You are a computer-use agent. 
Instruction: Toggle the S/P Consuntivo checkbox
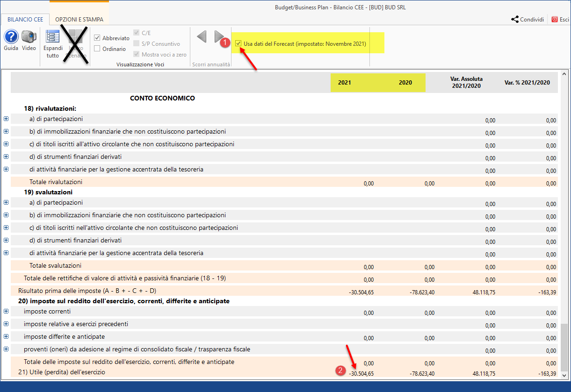(x=137, y=43)
